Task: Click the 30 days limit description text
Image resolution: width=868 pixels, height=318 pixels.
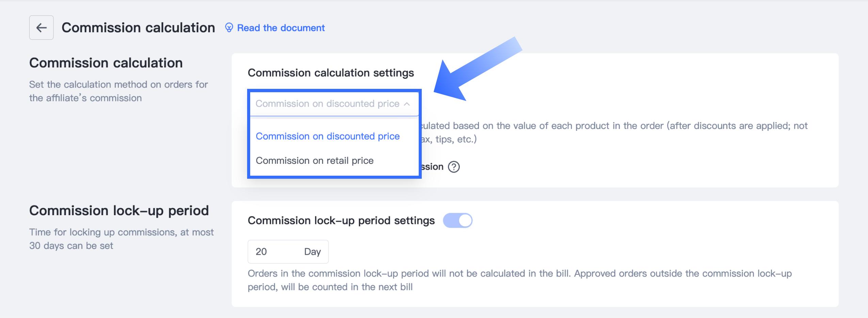Action: 121,239
